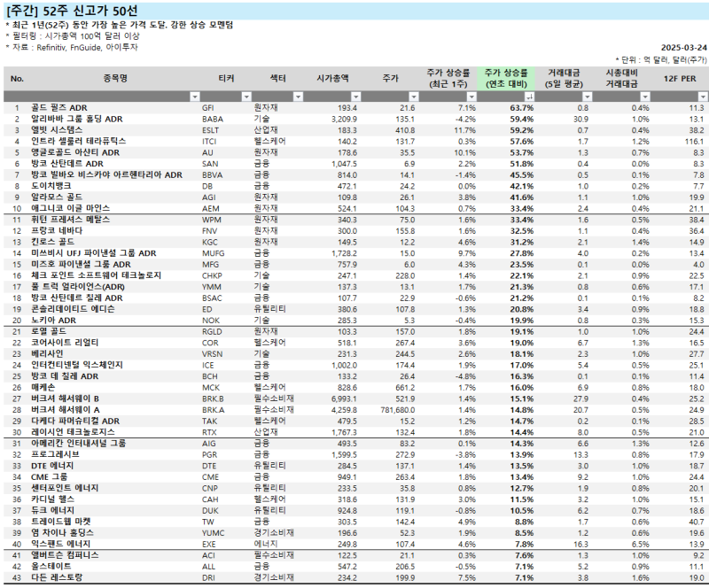Select the SAN ticker cell
The image size is (709, 588).
[210, 164]
